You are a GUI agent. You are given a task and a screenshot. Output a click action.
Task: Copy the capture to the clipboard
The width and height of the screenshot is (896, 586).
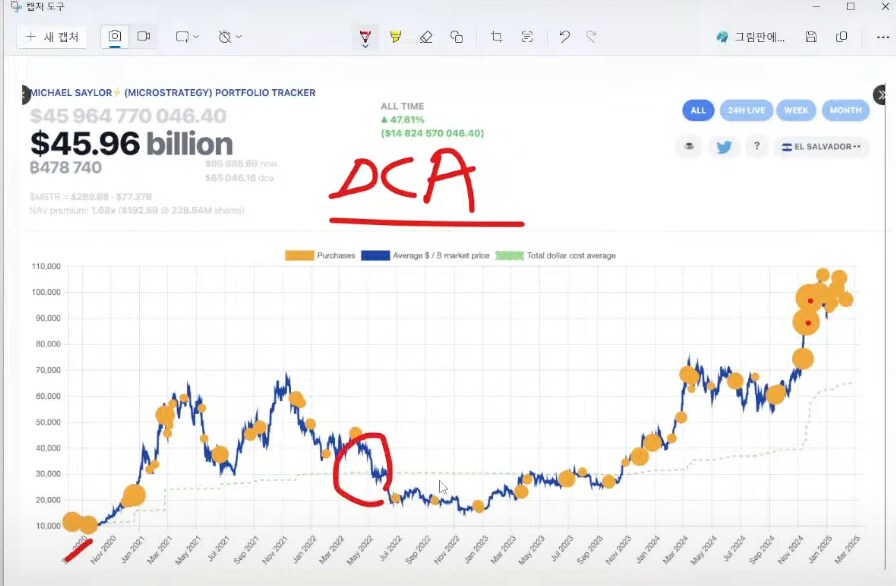[x=841, y=37]
